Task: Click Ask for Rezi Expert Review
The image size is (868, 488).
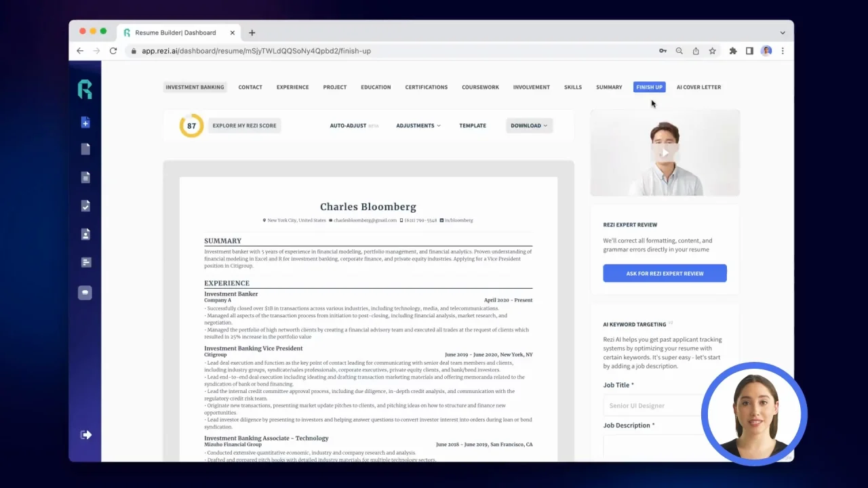Action: (x=665, y=273)
